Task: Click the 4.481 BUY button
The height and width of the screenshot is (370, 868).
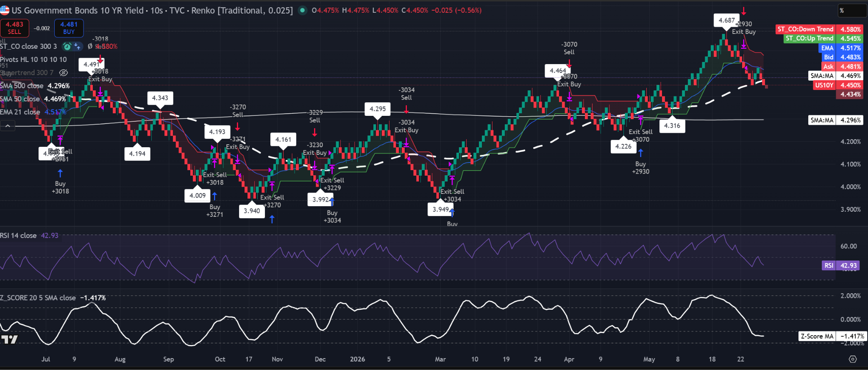Action: click(x=69, y=28)
